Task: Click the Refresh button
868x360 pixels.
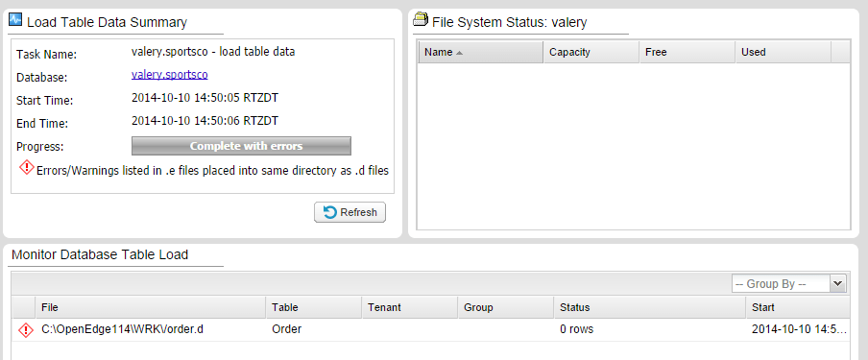Action: tap(350, 212)
